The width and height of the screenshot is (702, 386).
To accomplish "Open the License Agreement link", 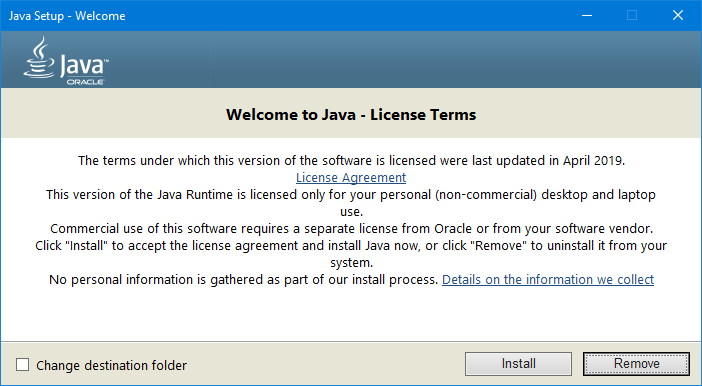I will point(351,178).
